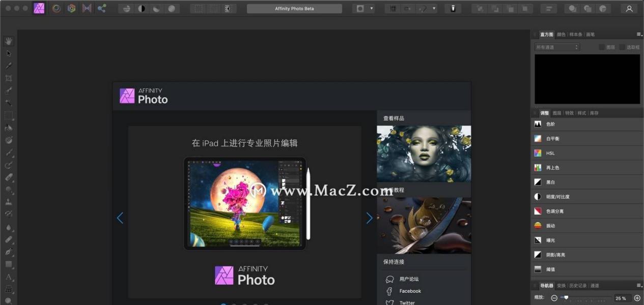
Task: Add a 色阶 levels adjustment
Action: click(x=587, y=124)
